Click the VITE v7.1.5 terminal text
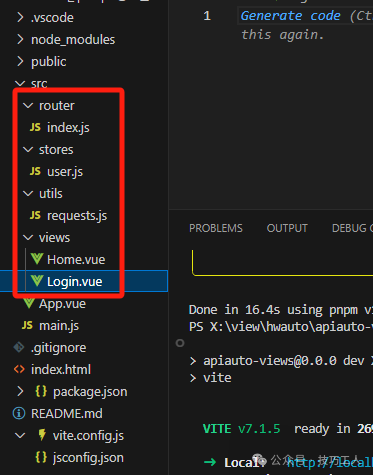The width and height of the screenshot is (373, 475). pyautogui.click(x=242, y=428)
